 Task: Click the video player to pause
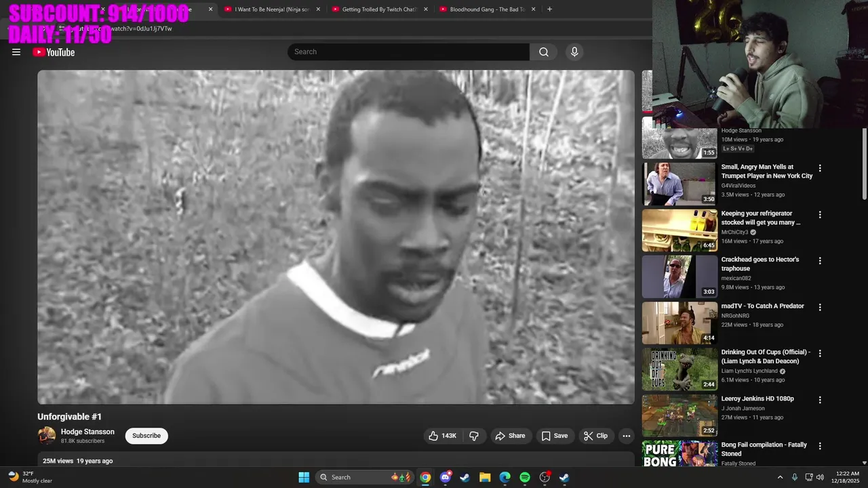point(336,237)
